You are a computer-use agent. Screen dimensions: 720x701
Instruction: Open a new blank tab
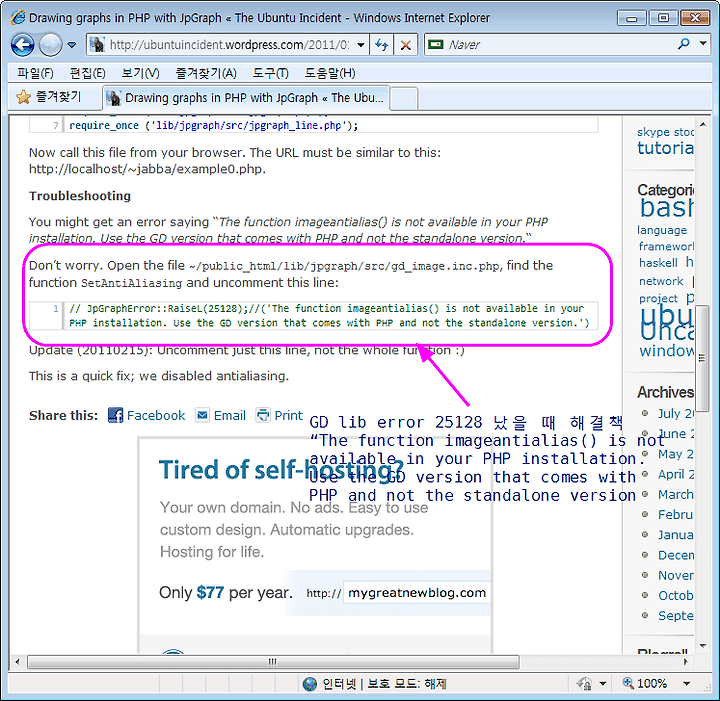[404, 99]
